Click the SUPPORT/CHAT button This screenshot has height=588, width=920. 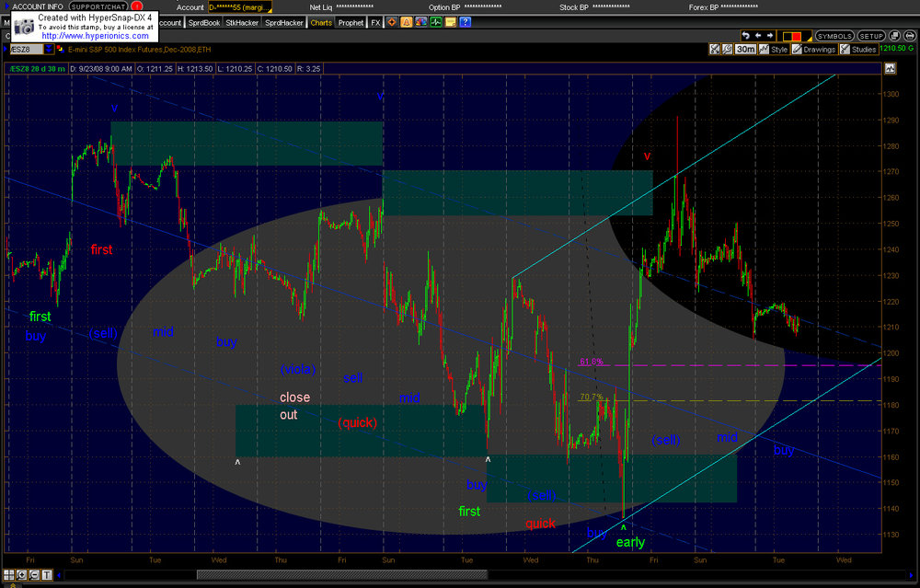tap(98, 6)
